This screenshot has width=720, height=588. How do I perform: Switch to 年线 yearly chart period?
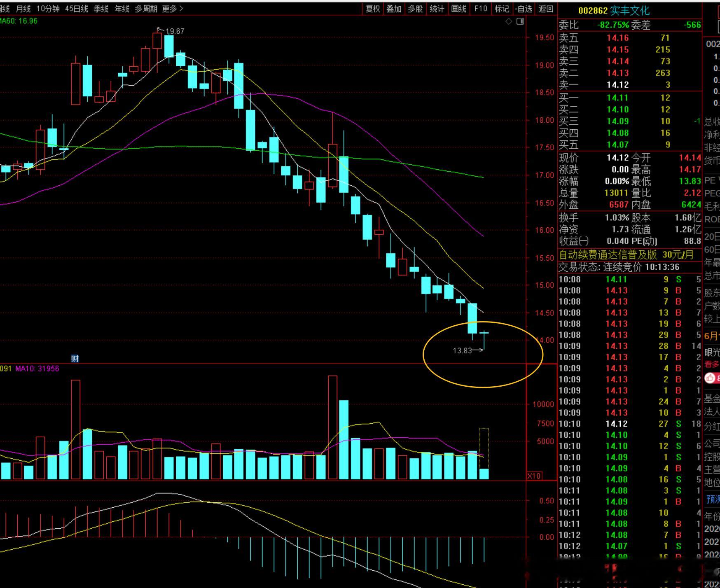(122, 9)
